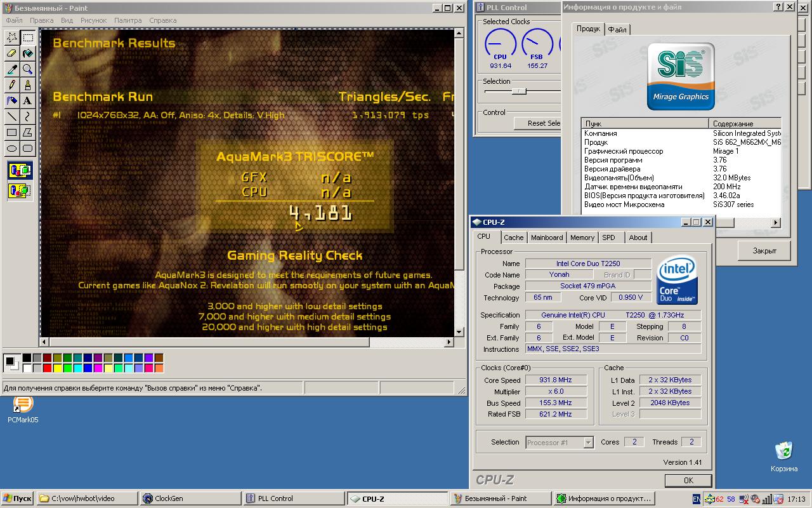Pick the black color swatch in palette
The image size is (812, 508).
click(27, 358)
